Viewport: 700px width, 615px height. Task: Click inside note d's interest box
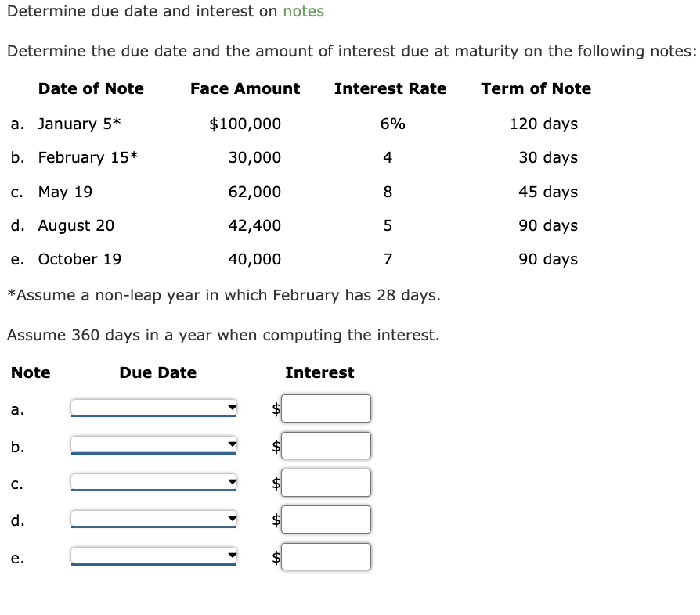[x=327, y=519]
